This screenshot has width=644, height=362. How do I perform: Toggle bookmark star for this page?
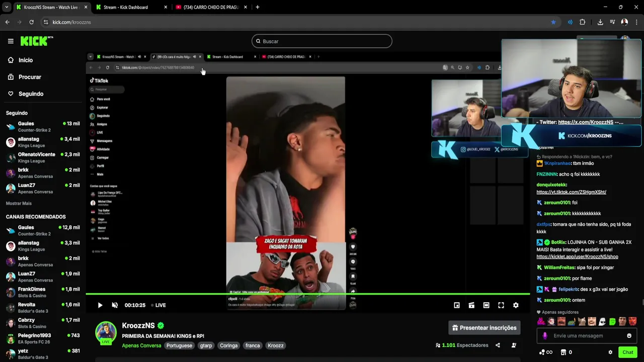coord(553,22)
